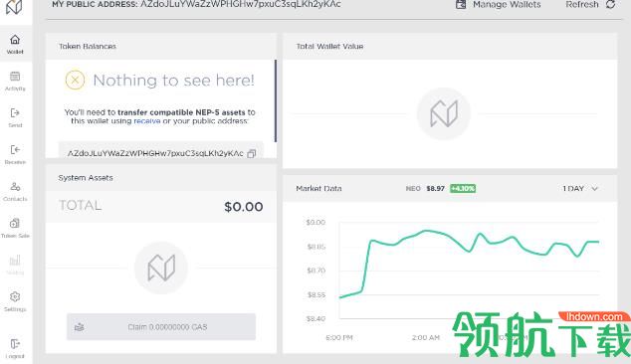Click the TOTAL label in System Assets
This screenshot has width=631, height=364.
coord(80,205)
